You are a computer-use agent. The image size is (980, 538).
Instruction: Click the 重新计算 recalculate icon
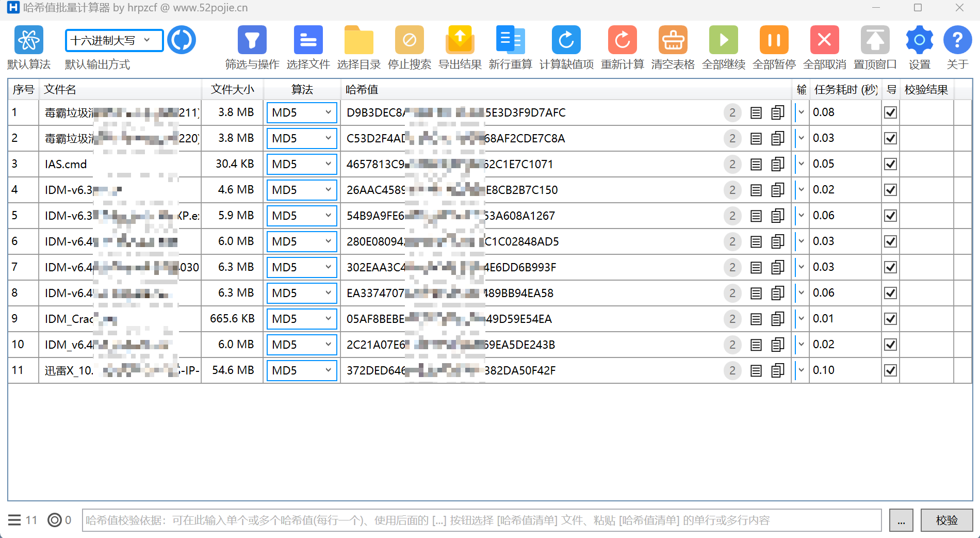tap(622, 40)
